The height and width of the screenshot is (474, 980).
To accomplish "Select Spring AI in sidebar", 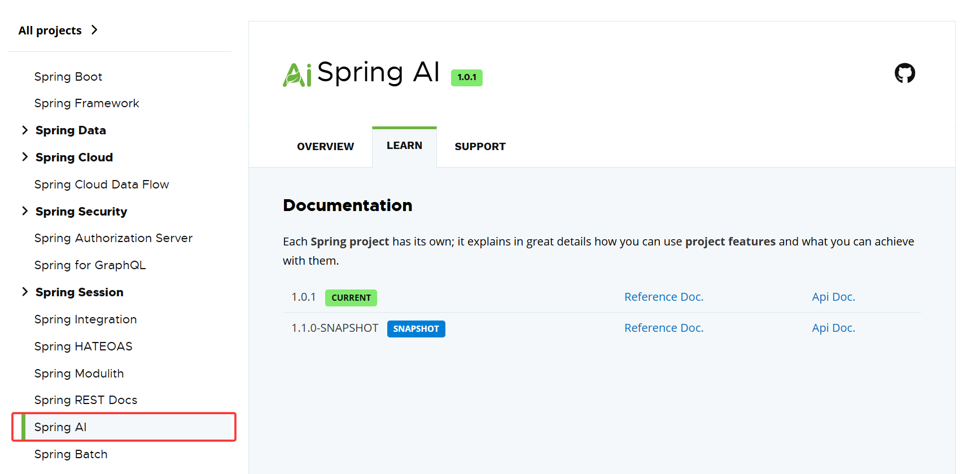I will coord(124,427).
